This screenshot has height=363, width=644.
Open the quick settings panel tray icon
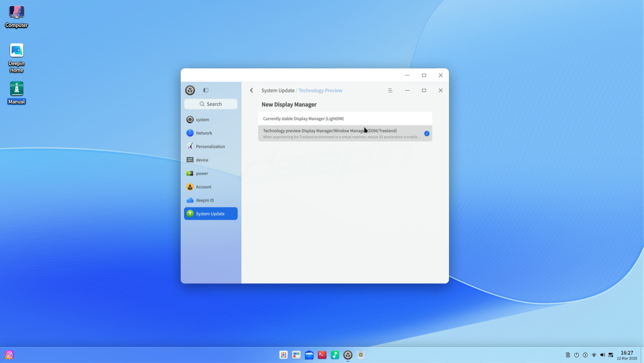point(611,355)
